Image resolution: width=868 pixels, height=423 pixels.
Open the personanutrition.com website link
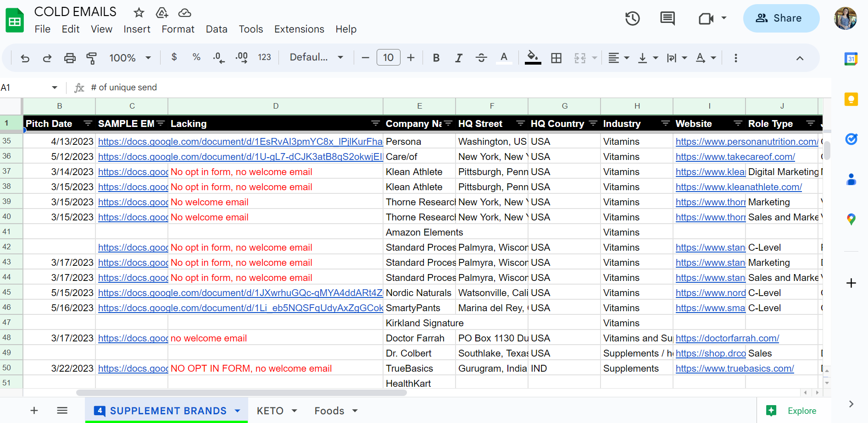pyautogui.click(x=747, y=142)
